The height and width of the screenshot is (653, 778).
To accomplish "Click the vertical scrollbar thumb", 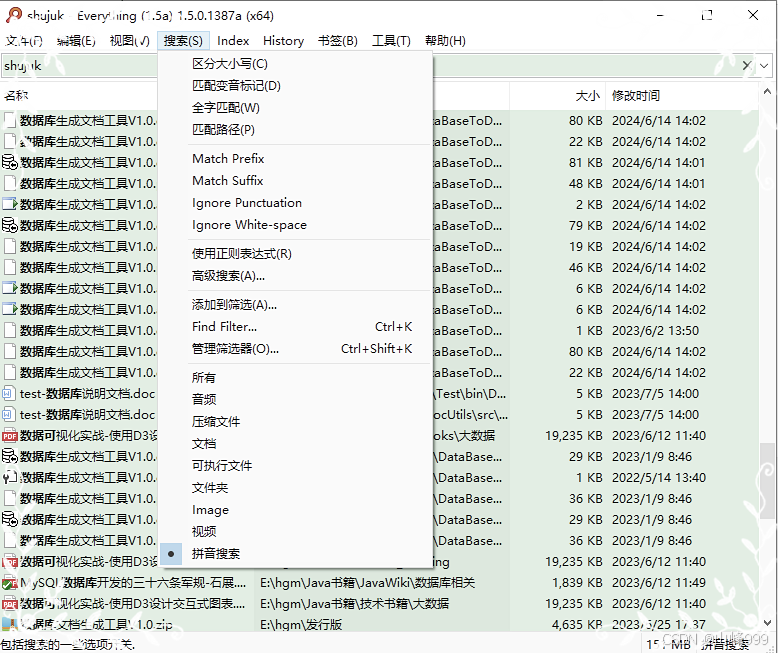I will 767,479.
